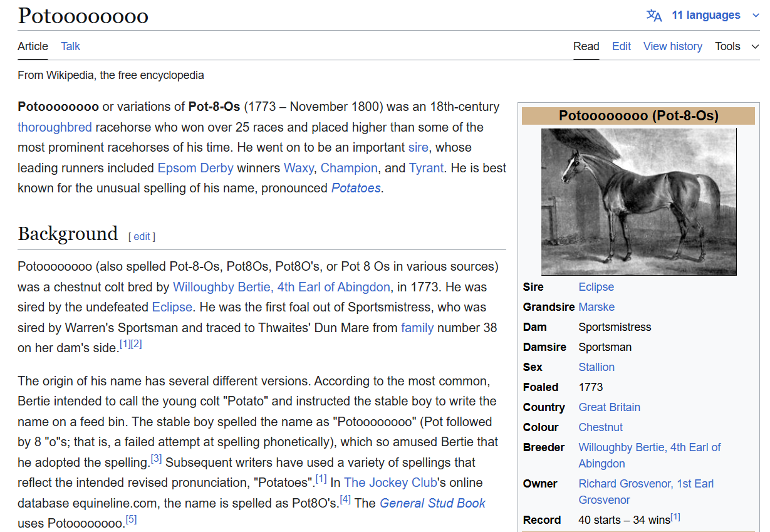Switch to the Talk tab

point(70,46)
